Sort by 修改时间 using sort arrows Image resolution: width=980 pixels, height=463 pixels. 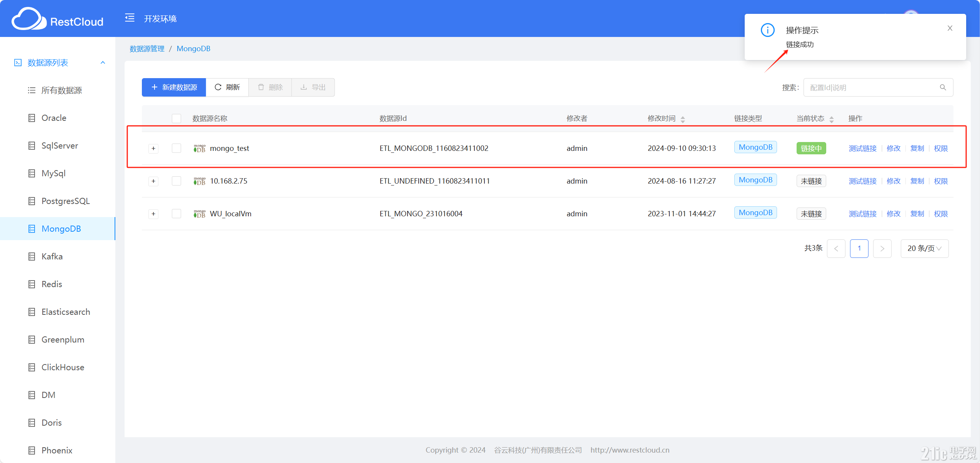(x=682, y=119)
